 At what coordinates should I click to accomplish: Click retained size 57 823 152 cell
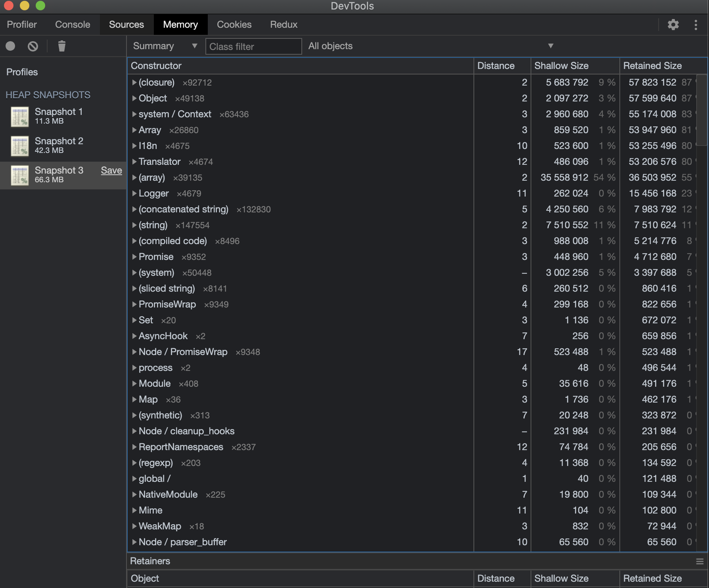tap(652, 82)
